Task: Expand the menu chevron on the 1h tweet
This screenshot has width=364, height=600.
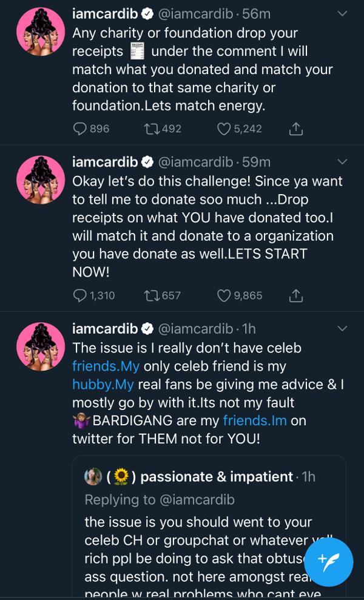Action: 342,329
